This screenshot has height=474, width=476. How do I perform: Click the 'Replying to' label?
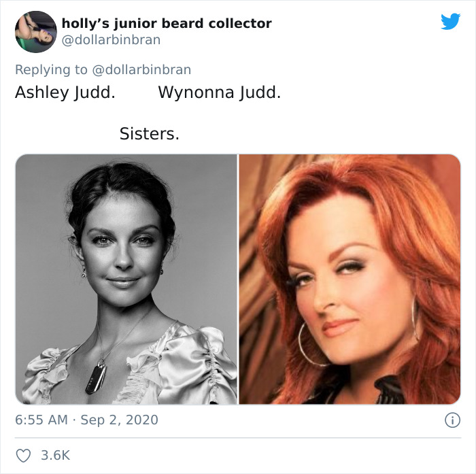pos(51,69)
